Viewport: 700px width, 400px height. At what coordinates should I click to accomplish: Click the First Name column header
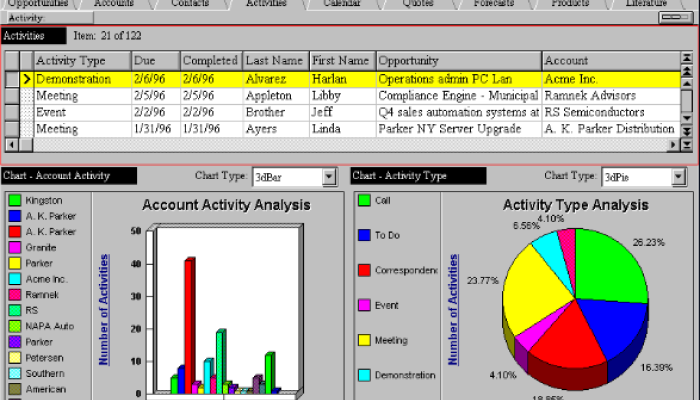tap(342, 60)
